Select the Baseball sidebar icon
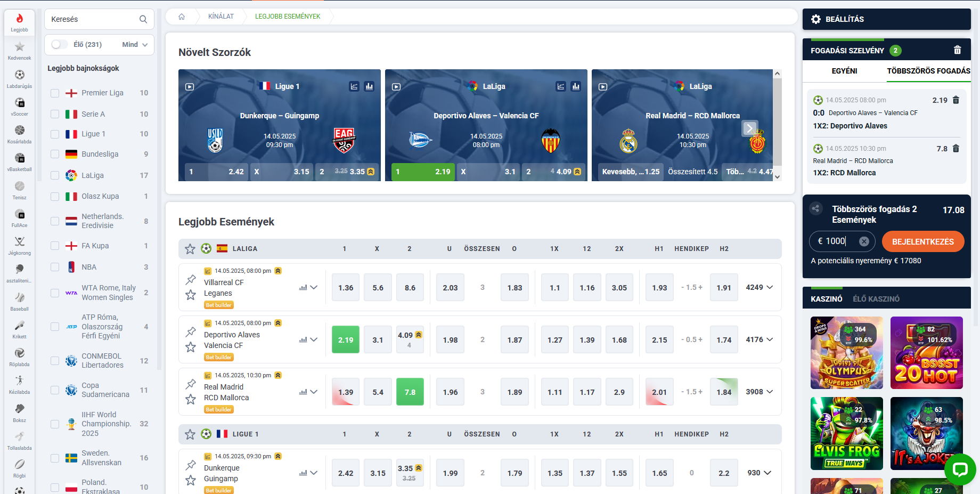The image size is (980, 494). point(20,301)
